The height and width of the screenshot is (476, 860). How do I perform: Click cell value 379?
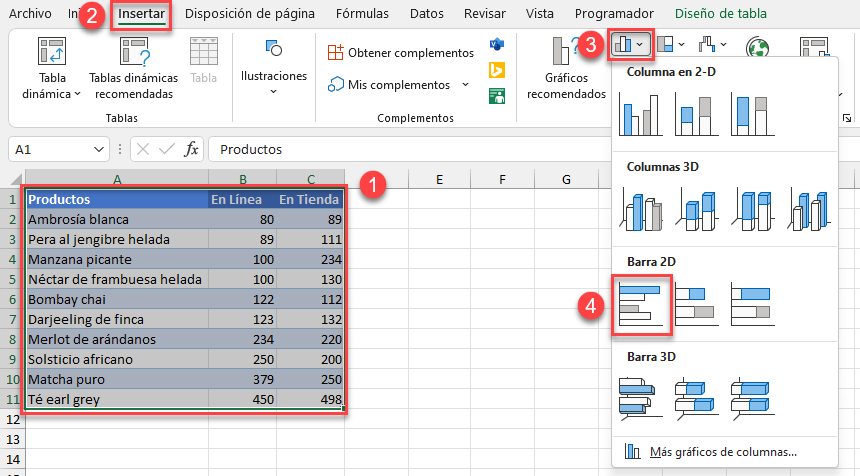tap(242, 379)
